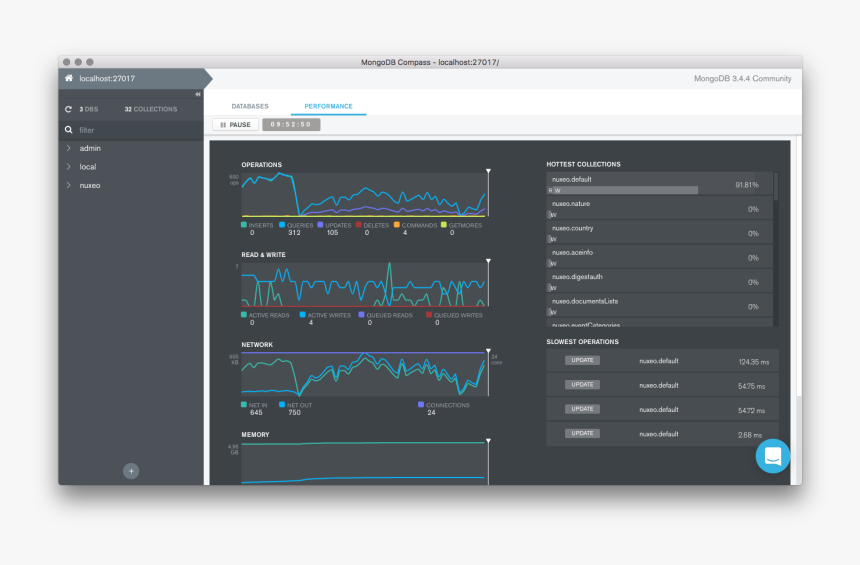Click the MongoDB 3.4.4 Community label

[x=743, y=78]
